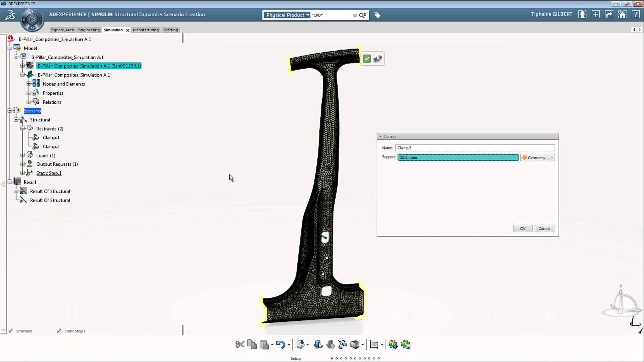
Task: Select the Simulation tab
Action: point(113,30)
